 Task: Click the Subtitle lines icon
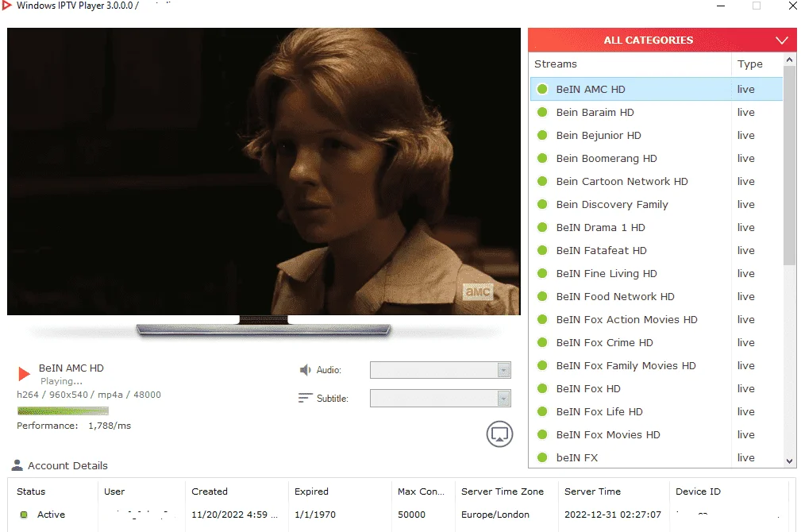point(305,398)
